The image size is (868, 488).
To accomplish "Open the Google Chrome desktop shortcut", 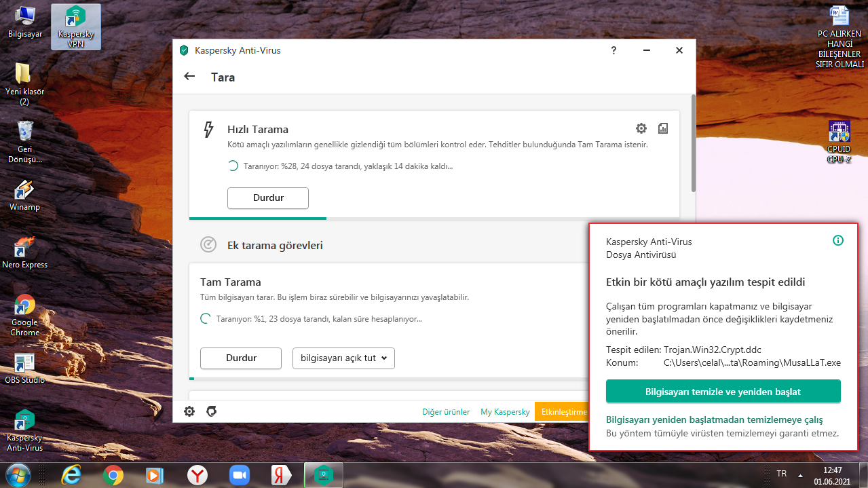I will point(24,316).
